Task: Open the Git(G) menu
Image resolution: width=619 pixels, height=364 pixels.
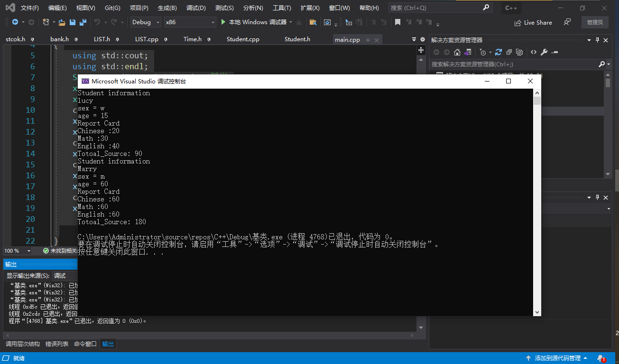Action: 112,8
